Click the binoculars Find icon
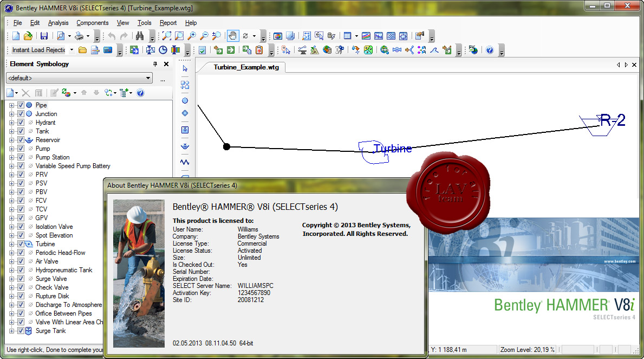 point(140,36)
